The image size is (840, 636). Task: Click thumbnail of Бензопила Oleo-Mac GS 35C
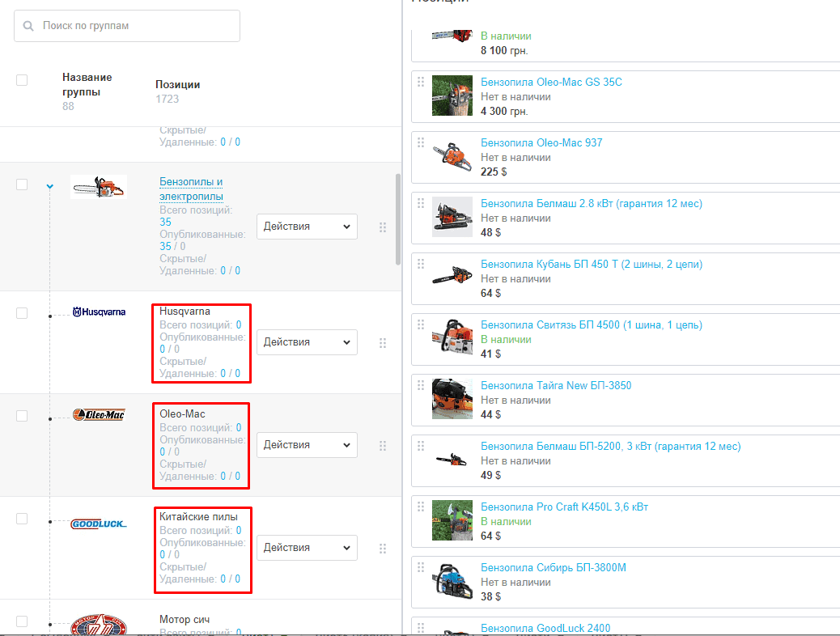[452, 95]
